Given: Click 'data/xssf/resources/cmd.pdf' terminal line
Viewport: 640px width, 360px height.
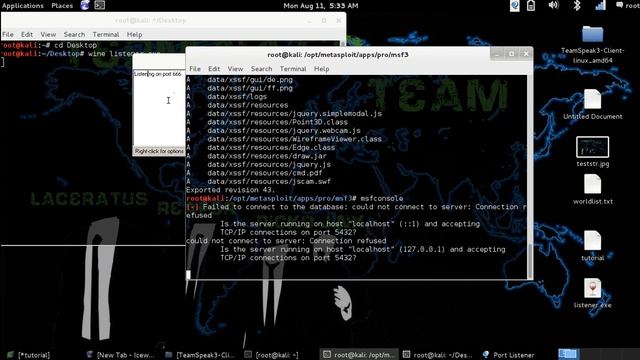Looking at the screenshot, I should 264,173.
